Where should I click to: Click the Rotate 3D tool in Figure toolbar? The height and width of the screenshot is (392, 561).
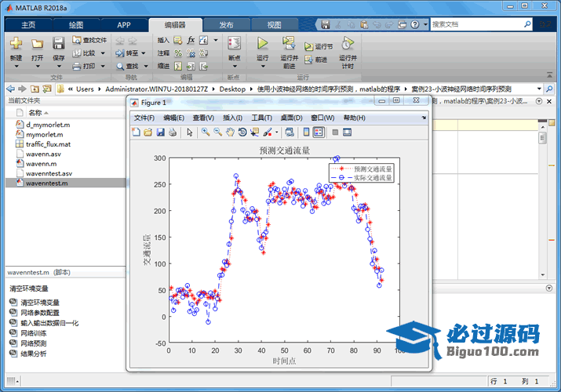click(x=242, y=132)
